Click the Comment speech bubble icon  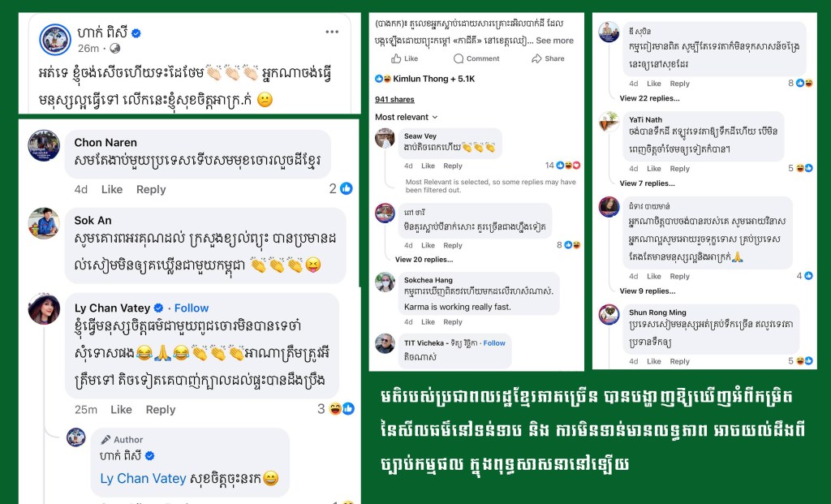(x=459, y=58)
